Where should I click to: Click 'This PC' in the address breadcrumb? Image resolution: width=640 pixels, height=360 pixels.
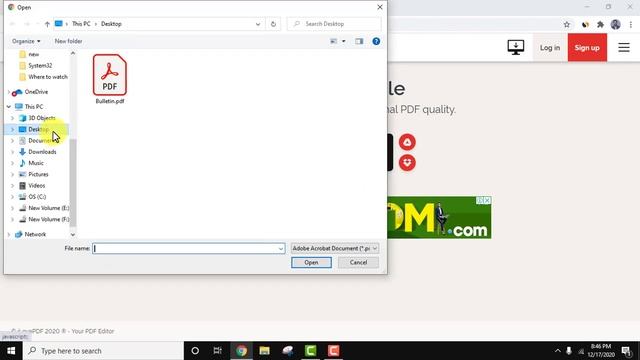[x=81, y=24]
